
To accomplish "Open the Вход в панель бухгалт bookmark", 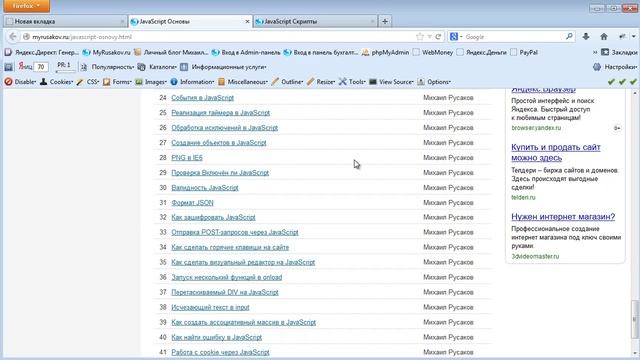I will pos(321,52).
